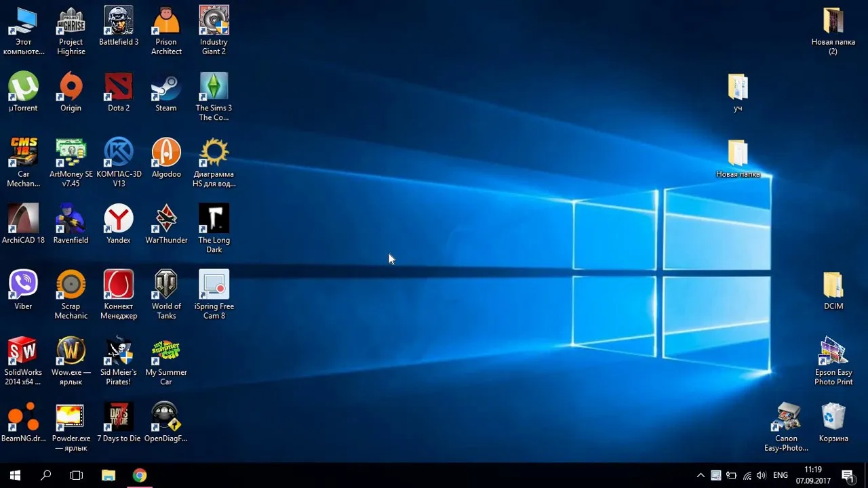
Task: Open the ArchiCAD 18 shortcut
Action: [x=24, y=225]
